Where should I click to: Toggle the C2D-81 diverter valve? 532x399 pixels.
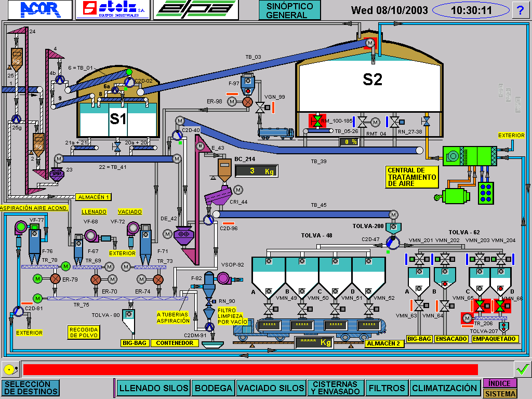18,311
